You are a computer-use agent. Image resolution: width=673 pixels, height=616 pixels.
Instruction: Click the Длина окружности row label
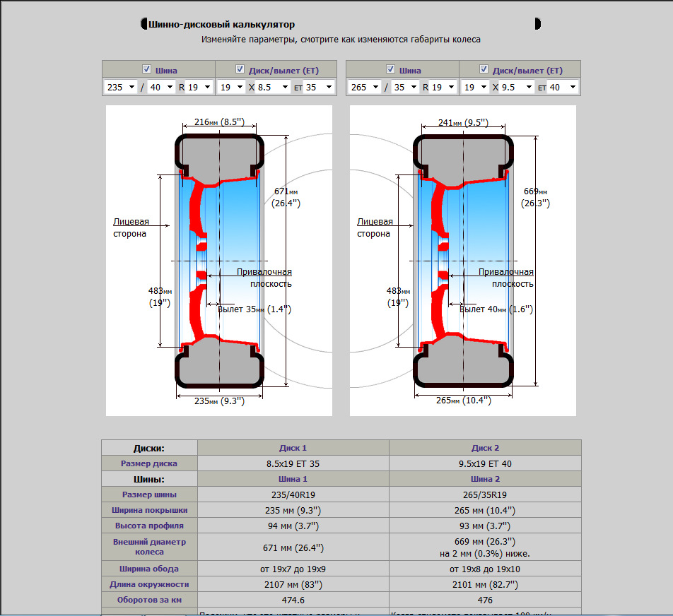[149, 584]
